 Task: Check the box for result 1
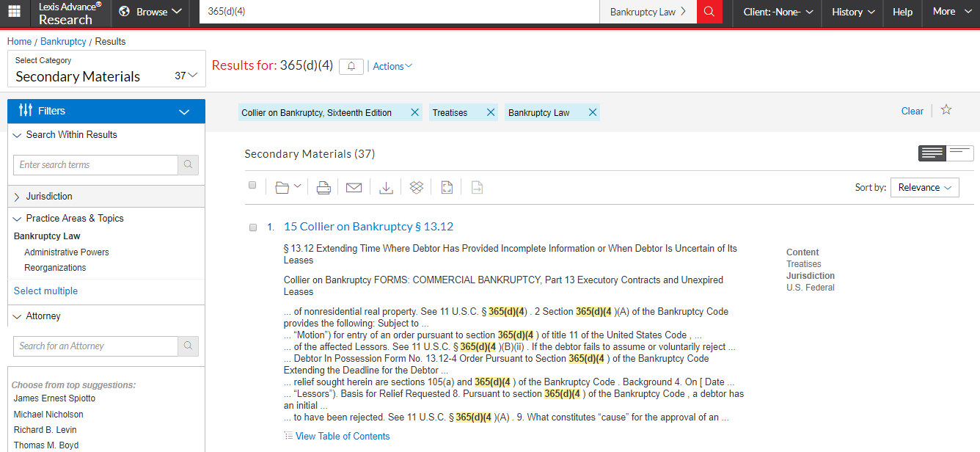(253, 227)
